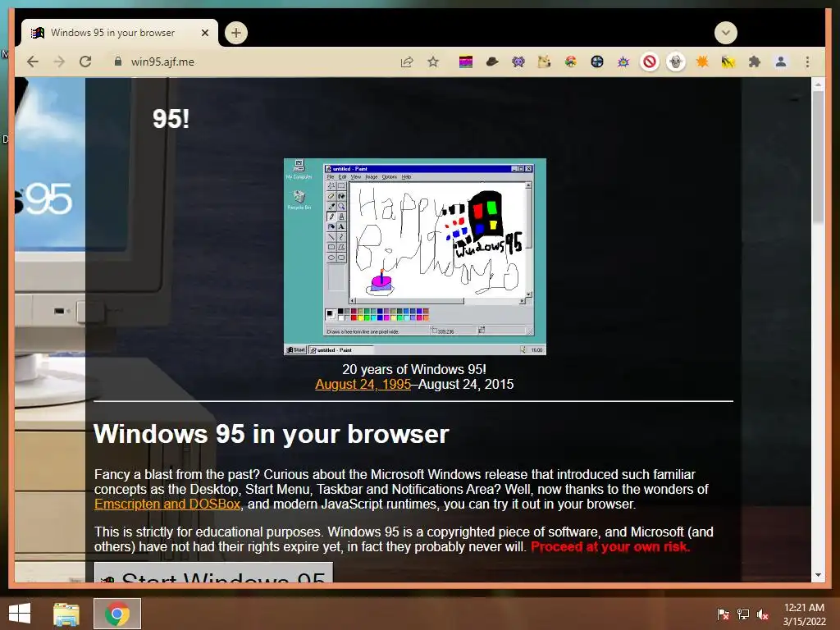Image resolution: width=840 pixels, height=630 pixels.
Task: Open a new tab with plus button
Action: pyautogui.click(x=235, y=33)
